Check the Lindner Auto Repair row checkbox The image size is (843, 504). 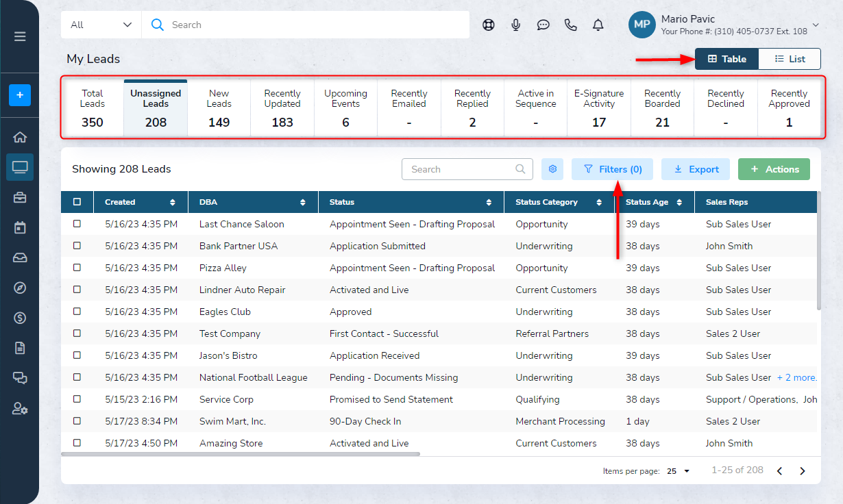[x=77, y=290]
